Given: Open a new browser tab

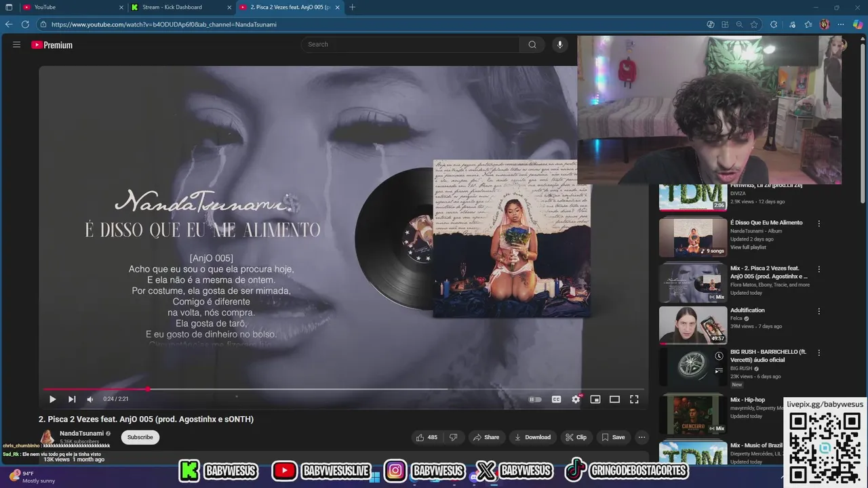Looking at the screenshot, I should (x=352, y=7).
